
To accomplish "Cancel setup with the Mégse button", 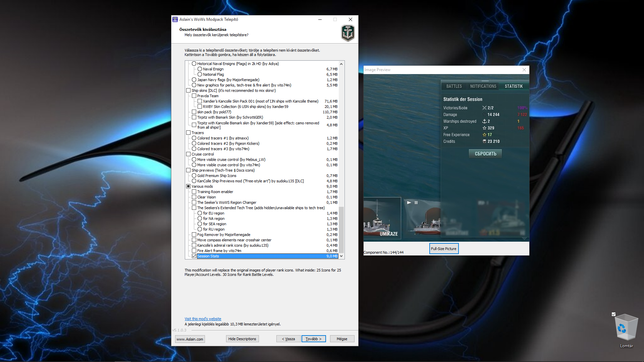I will pyautogui.click(x=342, y=339).
